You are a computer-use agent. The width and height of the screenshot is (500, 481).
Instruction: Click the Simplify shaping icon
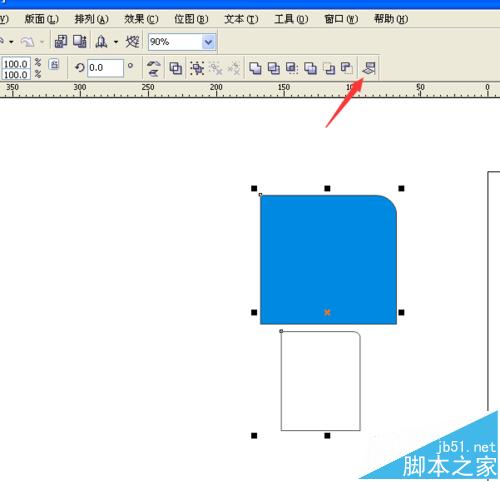[310, 68]
